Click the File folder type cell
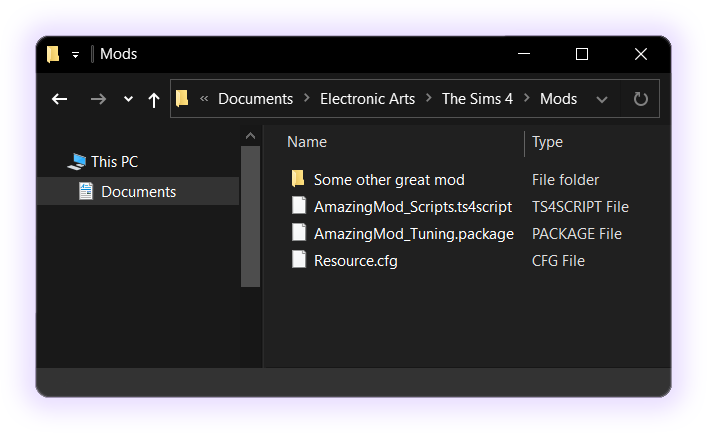The image size is (707, 433). [565, 180]
